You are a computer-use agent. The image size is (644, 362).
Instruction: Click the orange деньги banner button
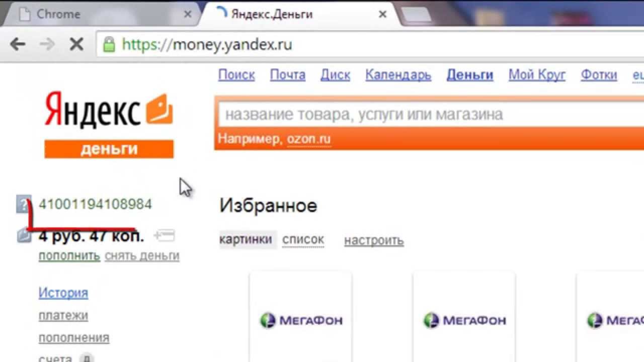[109, 149]
